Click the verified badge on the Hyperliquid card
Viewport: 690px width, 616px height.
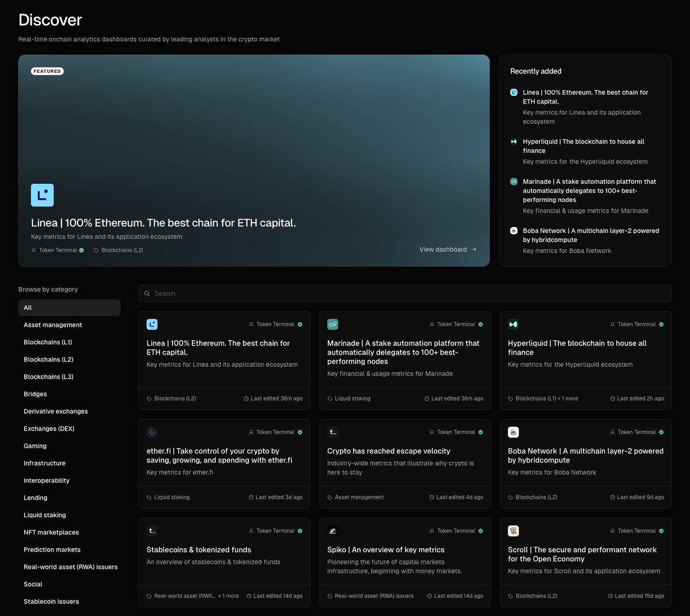click(661, 325)
